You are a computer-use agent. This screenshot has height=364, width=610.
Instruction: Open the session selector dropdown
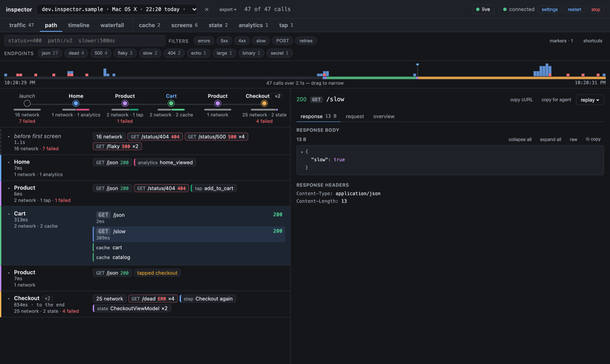pyautogui.click(x=117, y=9)
